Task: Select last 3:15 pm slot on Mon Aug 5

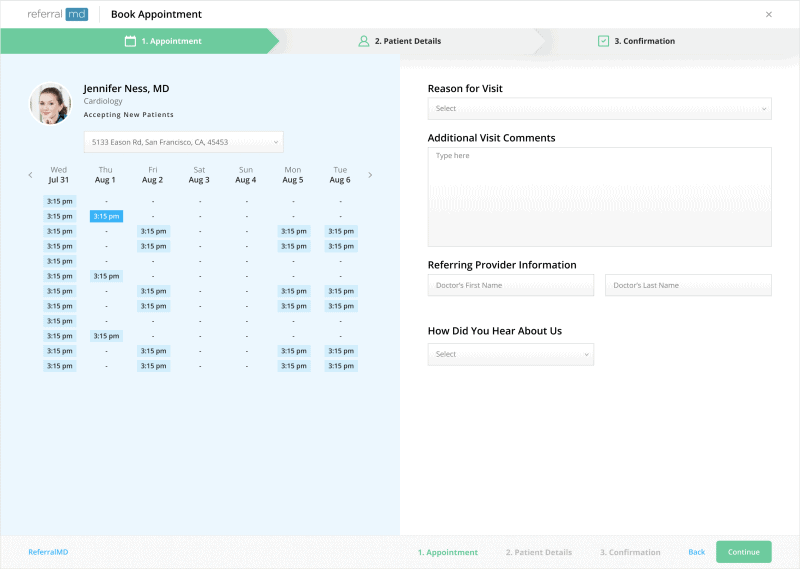Action: tap(294, 366)
